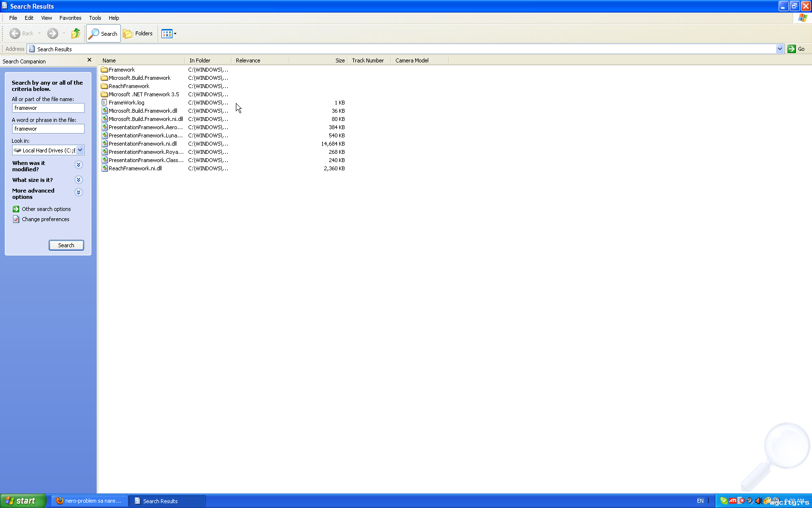812x508 pixels.
Task: Select Microsoft.Build.Framework folder icon
Action: [104, 78]
